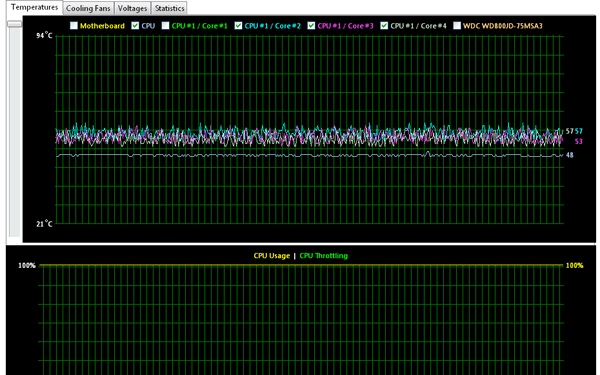Click the Temperatures tab
Image resolution: width=600 pixels, height=375 pixels.
(34, 7)
